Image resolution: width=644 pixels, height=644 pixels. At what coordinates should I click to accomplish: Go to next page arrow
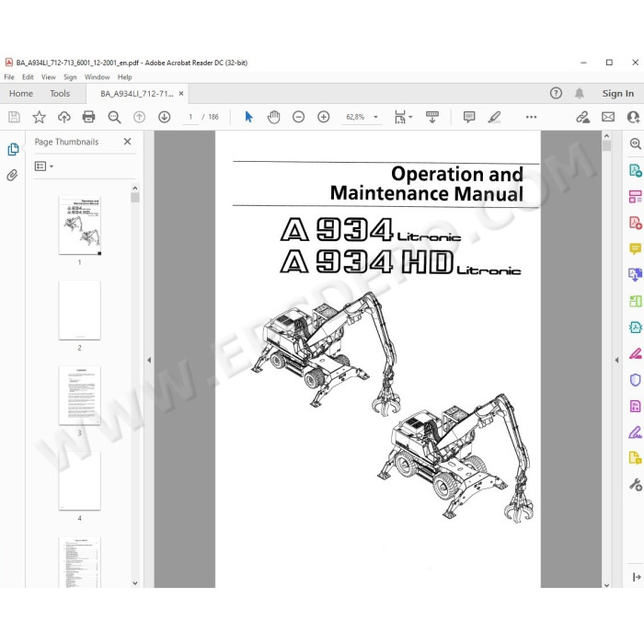click(x=165, y=117)
